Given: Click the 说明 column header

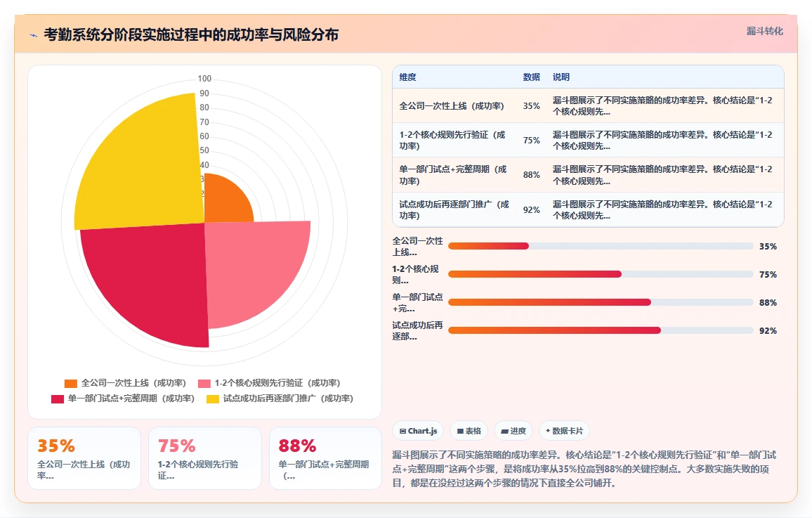Looking at the screenshot, I should [561, 77].
